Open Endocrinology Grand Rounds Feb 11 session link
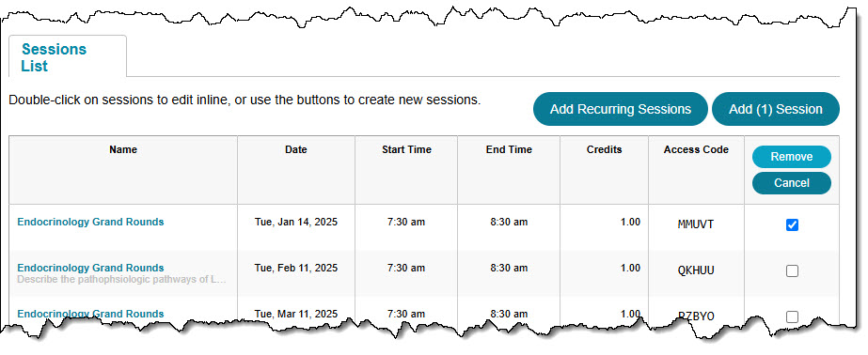The width and height of the screenshot is (868, 355). 91,269
